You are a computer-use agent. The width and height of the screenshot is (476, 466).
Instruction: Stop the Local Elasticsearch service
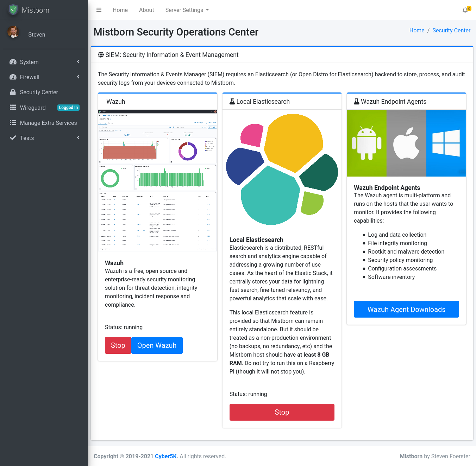pos(282,412)
